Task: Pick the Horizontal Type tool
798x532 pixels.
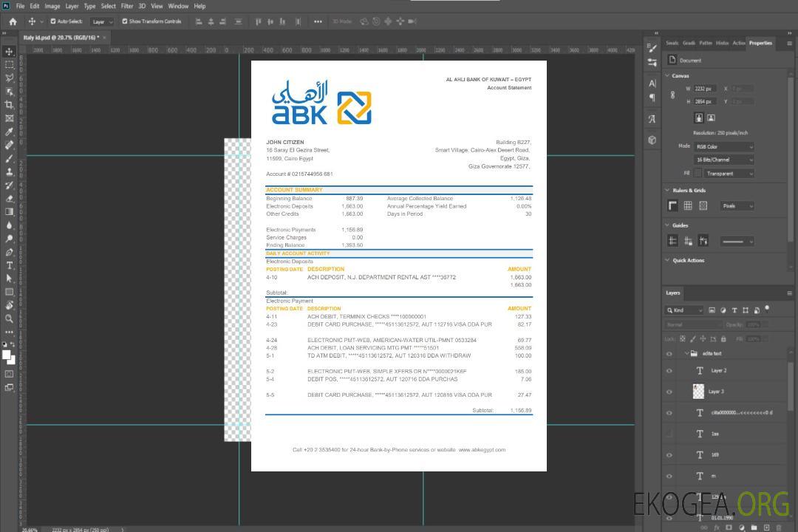Action: [10, 265]
